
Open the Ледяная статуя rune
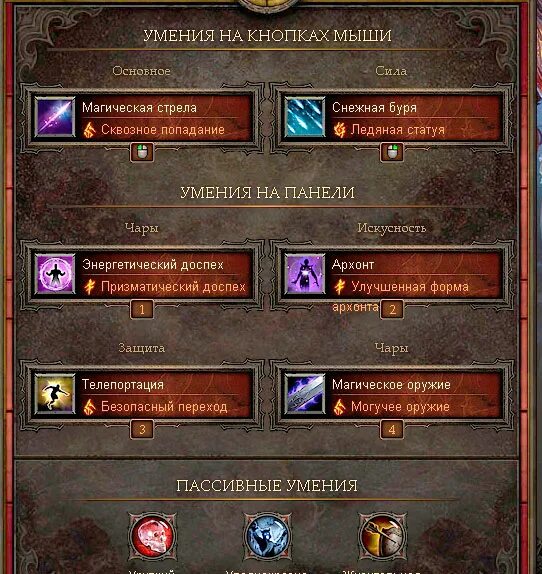(x=397, y=130)
